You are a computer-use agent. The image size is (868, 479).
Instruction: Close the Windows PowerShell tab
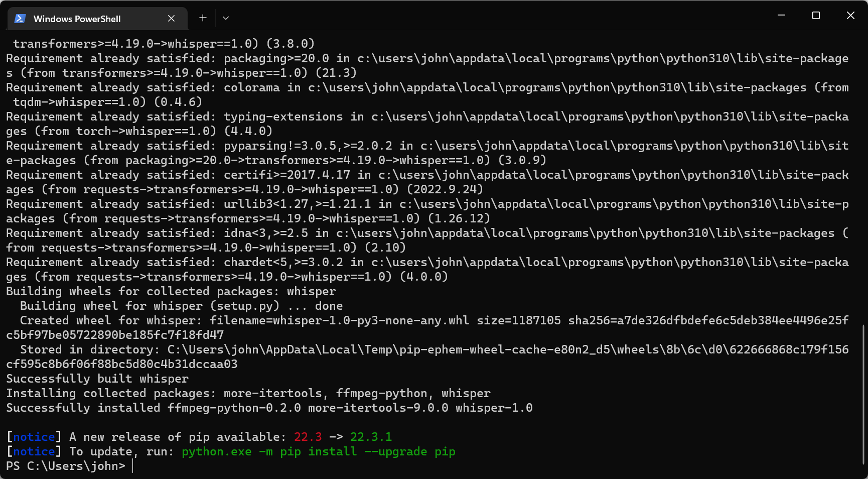point(171,19)
